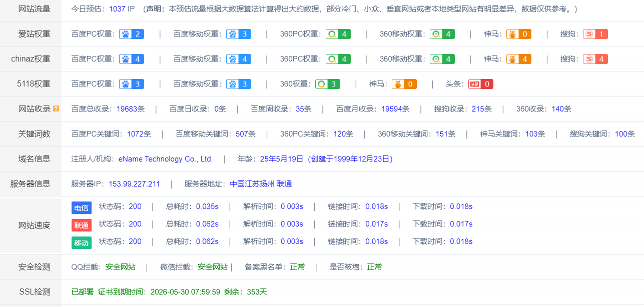The width and height of the screenshot is (644, 307).
Task: Click SSL 已部署 status text
Action: [83, 292]
